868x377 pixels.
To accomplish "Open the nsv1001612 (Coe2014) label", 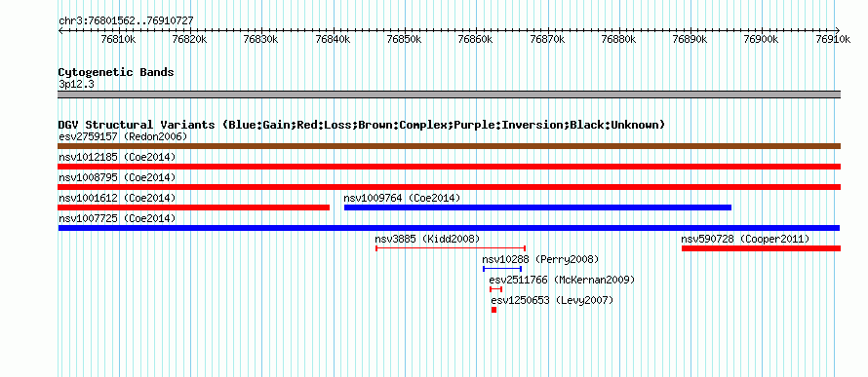I will (x=117, y=198).
